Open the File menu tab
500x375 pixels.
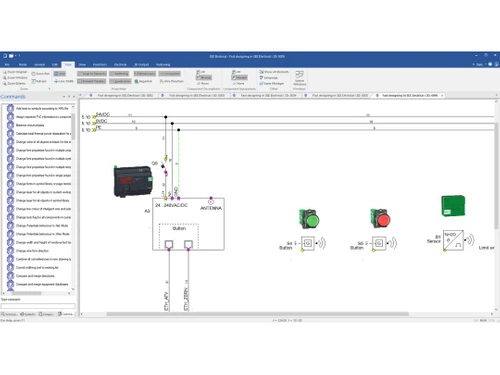pos(7,65)
